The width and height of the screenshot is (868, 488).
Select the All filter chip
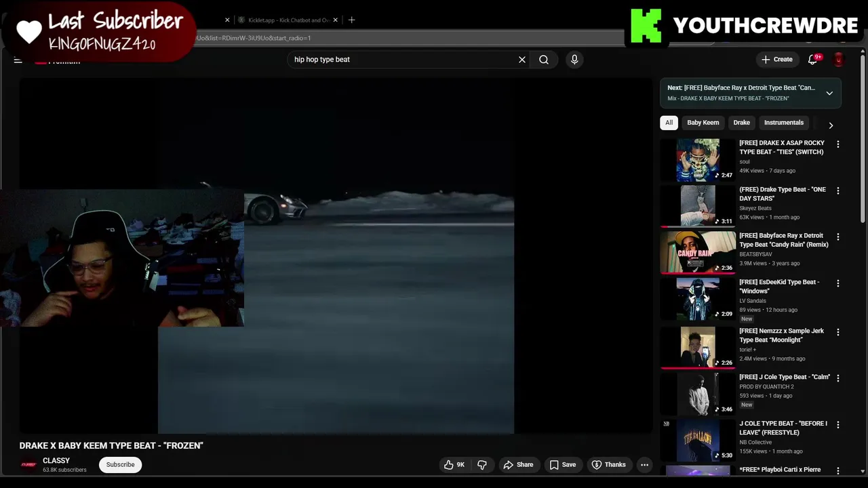(669, 123)
